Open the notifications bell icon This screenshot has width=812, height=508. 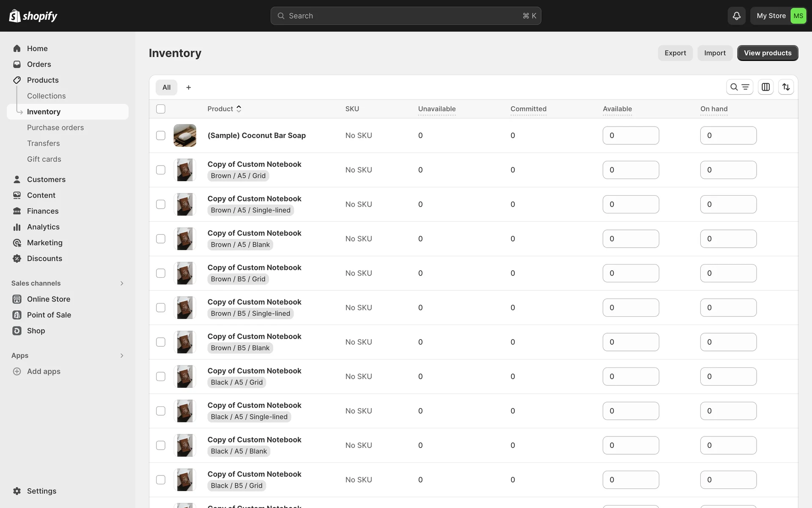(736, 16)
